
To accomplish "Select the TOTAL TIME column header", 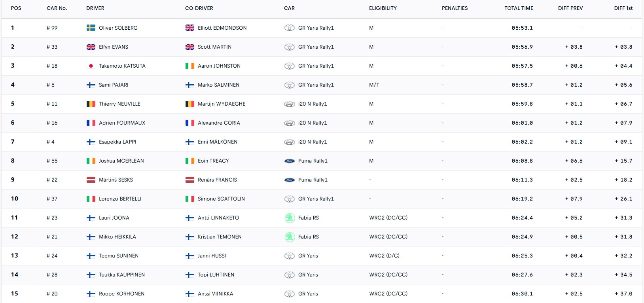I will 519,8.
